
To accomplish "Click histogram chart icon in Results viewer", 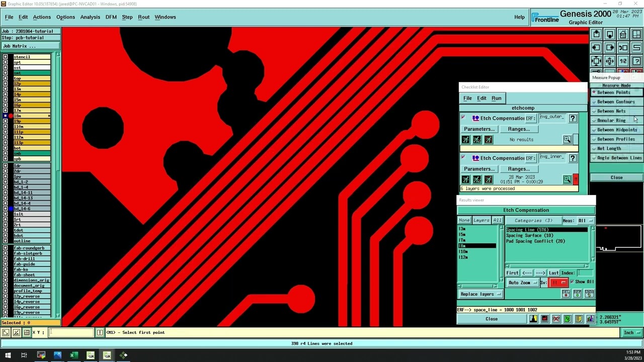I will pos(590,319).
